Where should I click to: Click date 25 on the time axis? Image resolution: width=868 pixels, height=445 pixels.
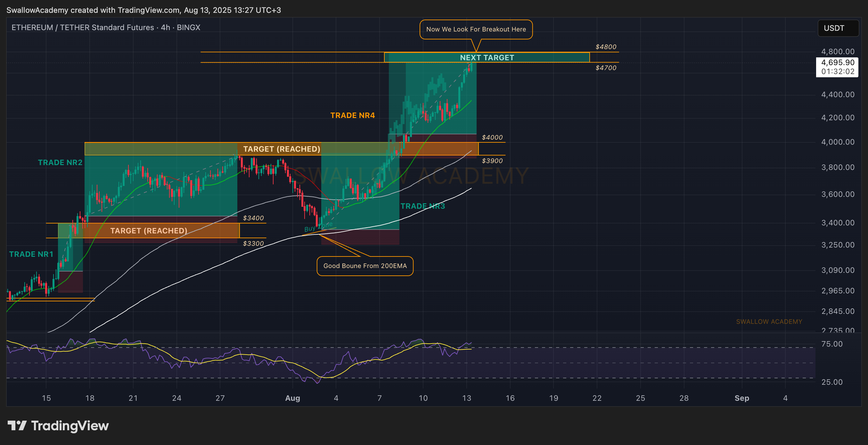[x=641, y=398]
